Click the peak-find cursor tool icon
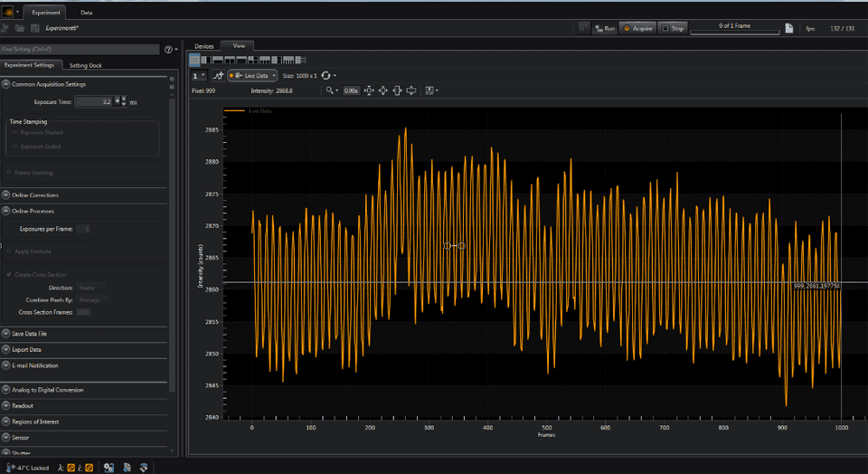Screen dimensions: 868x474 (218, 75)
